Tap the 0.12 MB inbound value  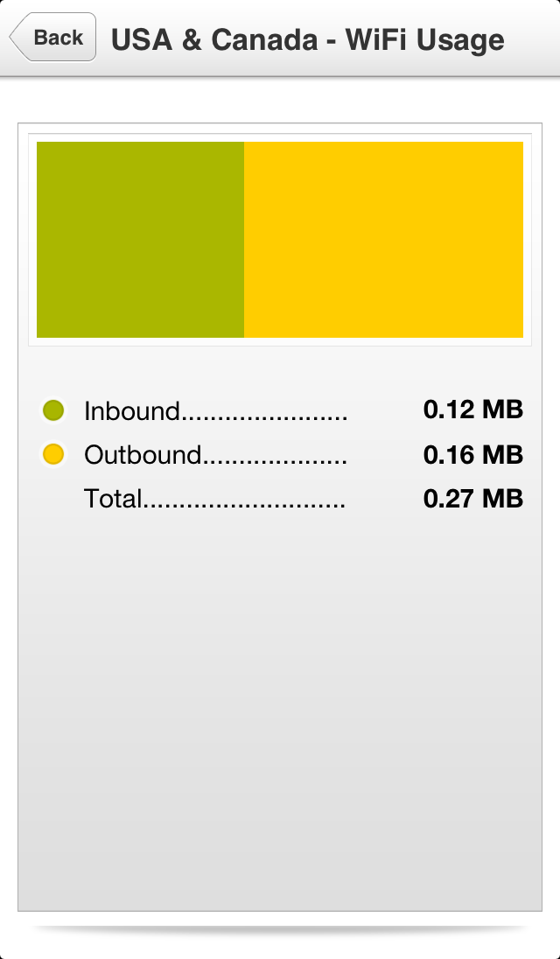tap(472, 409)
